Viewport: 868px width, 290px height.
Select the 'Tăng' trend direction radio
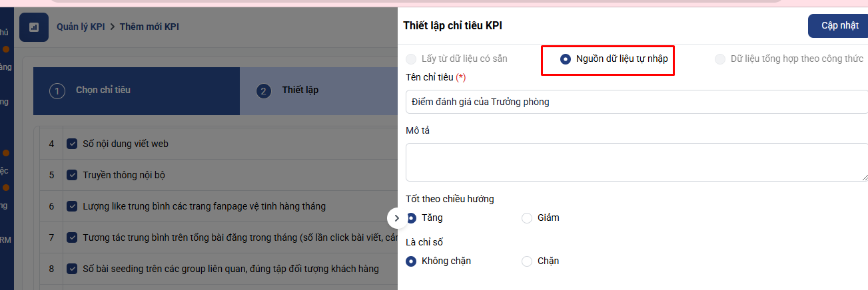412,217
